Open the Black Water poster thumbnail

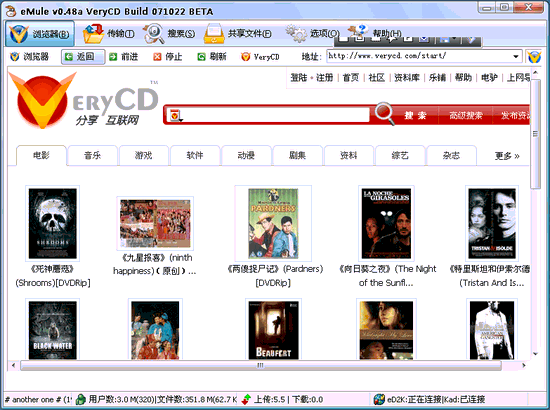click(x=53, y=330)
